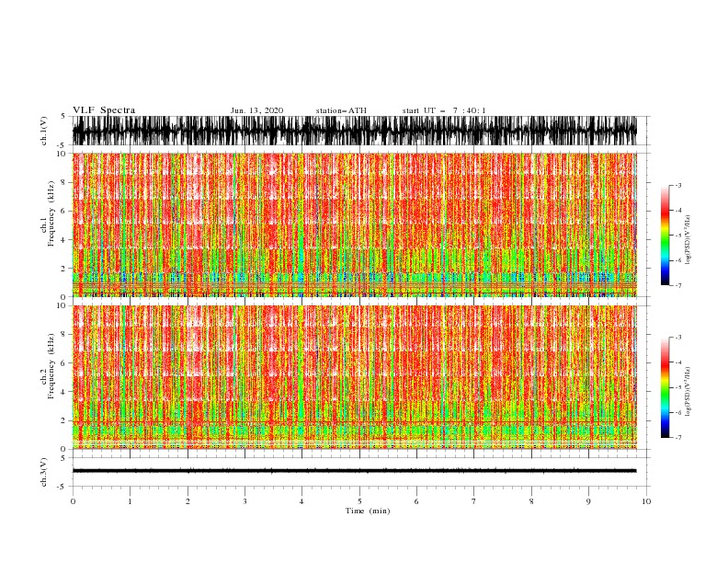Click the ch.1 spectrogram panel
Viewport: 728px width, 563px height.
point(354,224)
